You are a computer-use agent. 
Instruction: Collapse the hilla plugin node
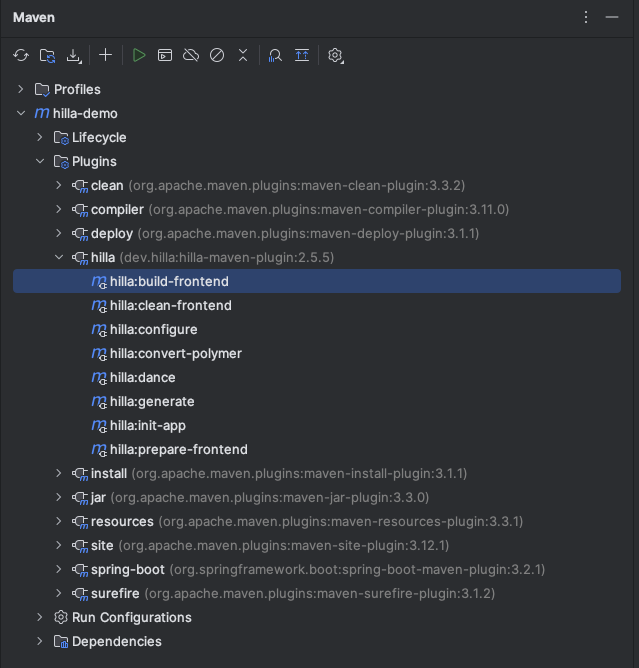pos(59,257)
